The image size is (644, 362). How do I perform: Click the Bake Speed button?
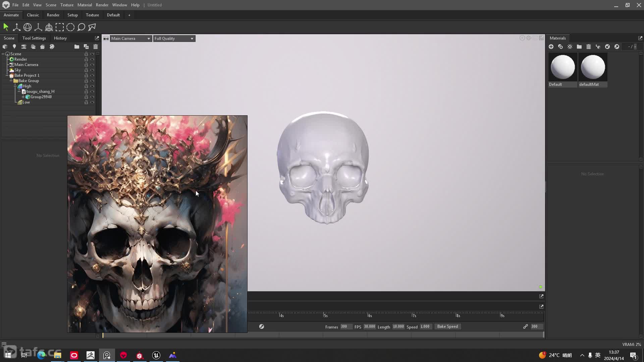point(447,326)
